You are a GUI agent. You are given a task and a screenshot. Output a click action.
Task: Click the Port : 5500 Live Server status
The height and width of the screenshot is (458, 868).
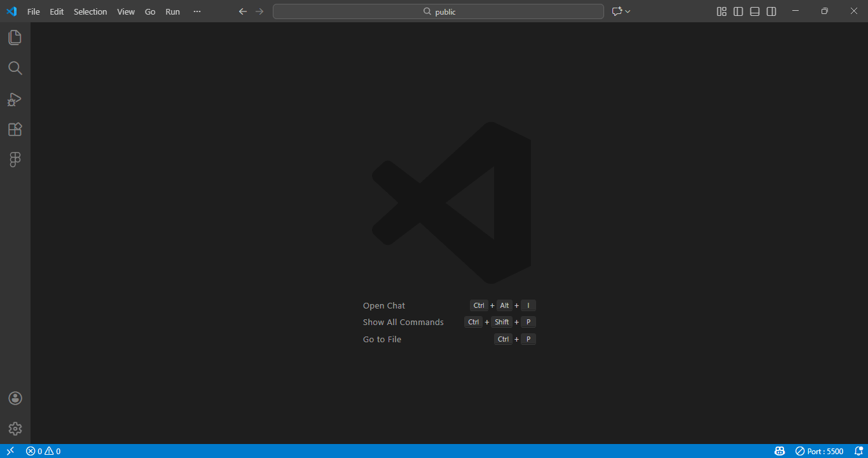pyautogui.click(x=820, y=450)
